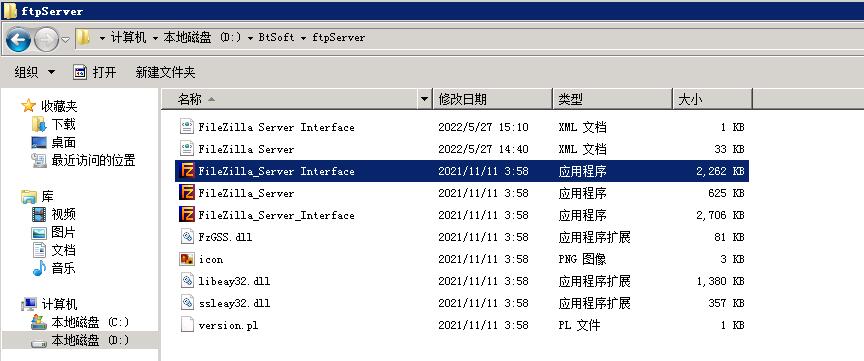The image size is (864, 361).
Task: Click the 收藏夹 star icon
Action: point(28,106)
